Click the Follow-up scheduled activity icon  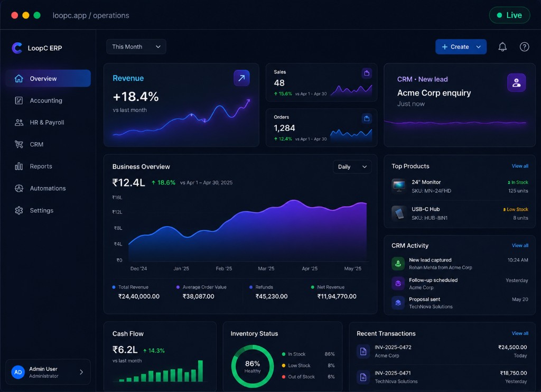pyautogui.click(x=398, y=283)
